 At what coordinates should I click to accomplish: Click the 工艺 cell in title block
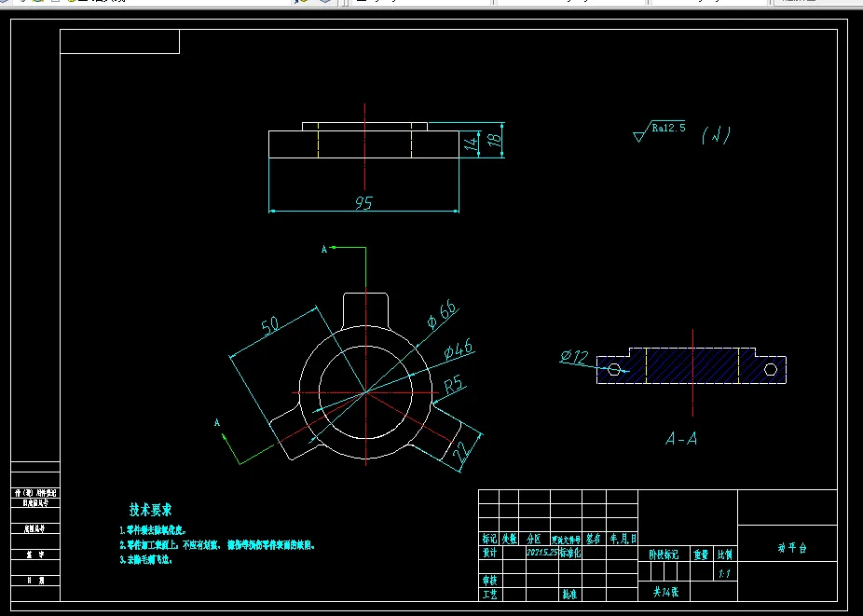tap(489, 595)
